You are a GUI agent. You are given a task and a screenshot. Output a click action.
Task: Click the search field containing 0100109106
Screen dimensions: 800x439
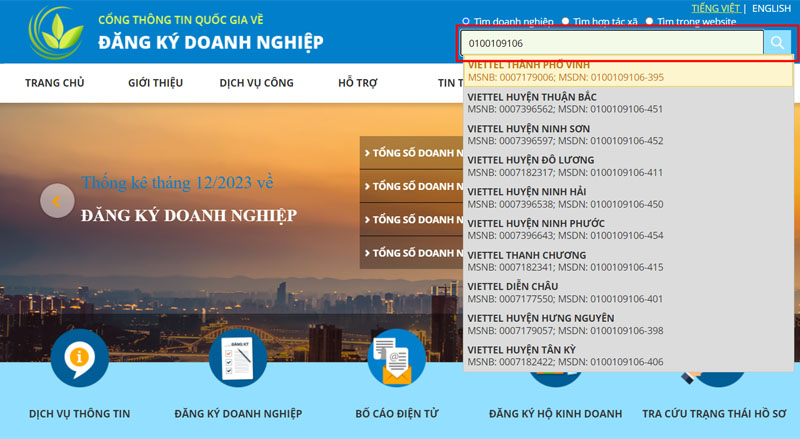click(612, 43)
